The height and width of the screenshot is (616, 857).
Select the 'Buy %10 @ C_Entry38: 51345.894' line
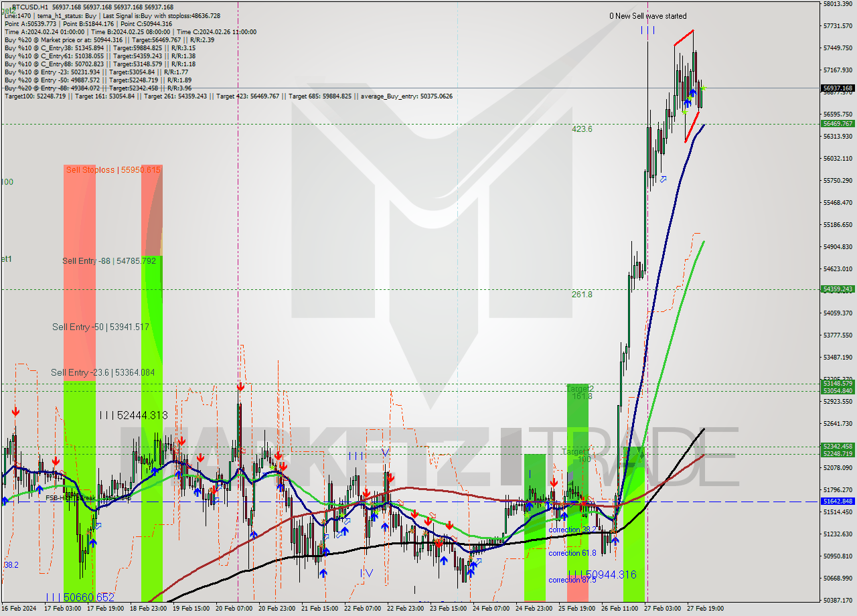100,48
